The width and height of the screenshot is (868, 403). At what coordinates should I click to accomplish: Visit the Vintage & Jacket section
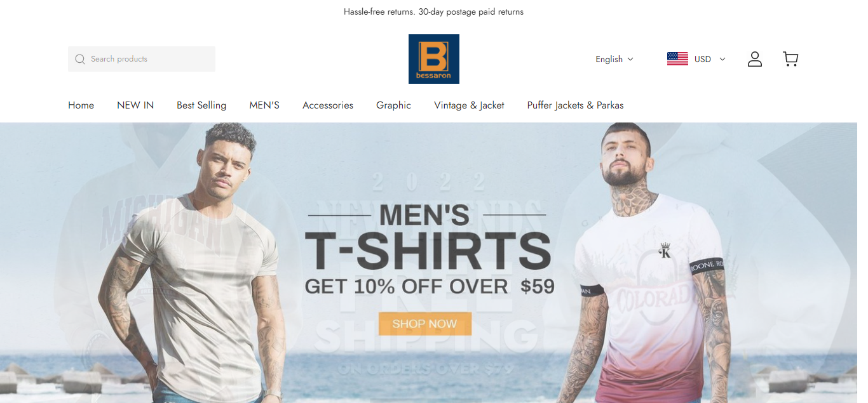(x=469, y=105)
